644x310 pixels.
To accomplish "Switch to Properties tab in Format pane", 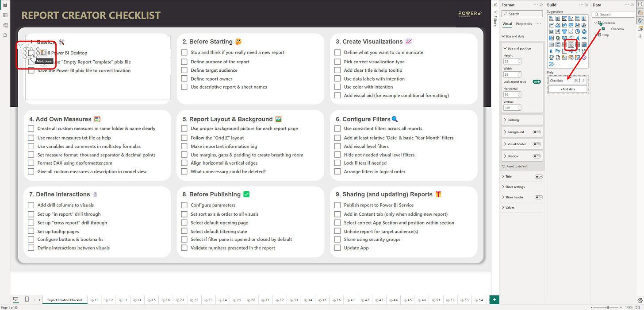I will pyautogui.click(x=524, y=24).
